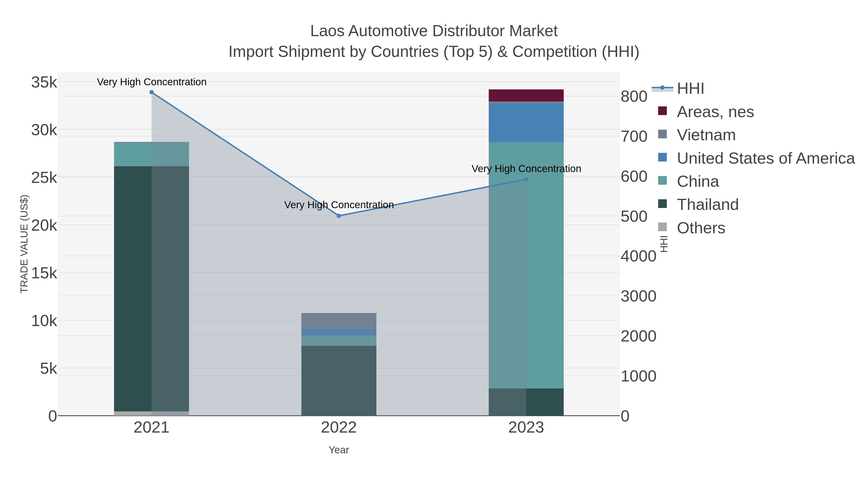Toggle the Others legend label
Viewport: 868px width, 488px height.
701,228
